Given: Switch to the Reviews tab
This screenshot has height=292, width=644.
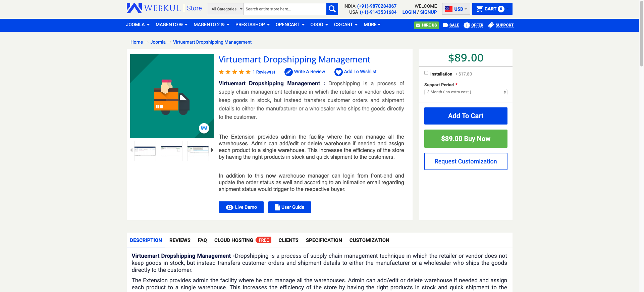Looking at the screenshot, I should [x=180, y=240].
